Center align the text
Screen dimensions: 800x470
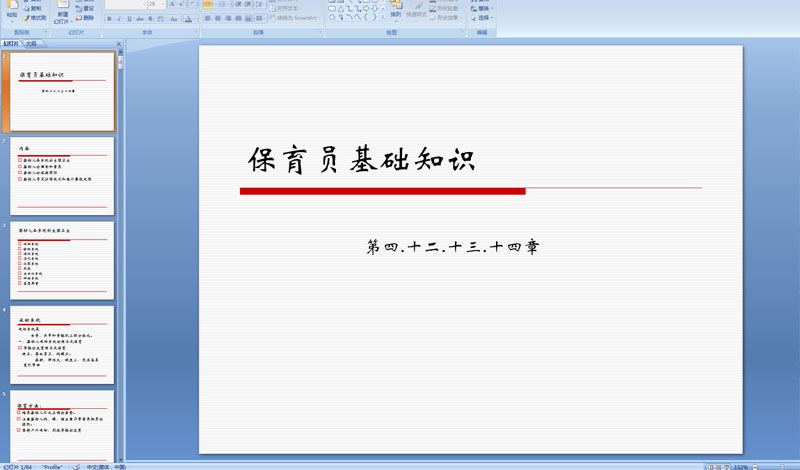pyautogui.click(x=218, y=18)
